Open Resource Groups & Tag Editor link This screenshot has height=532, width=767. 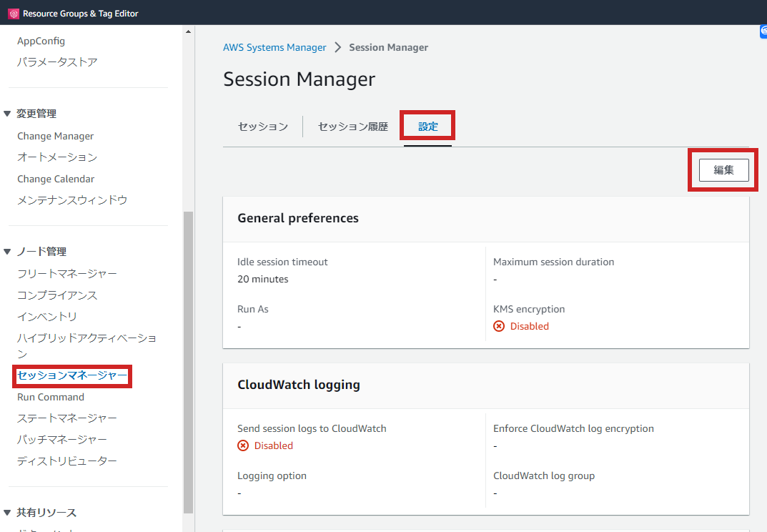click(80, 14)
